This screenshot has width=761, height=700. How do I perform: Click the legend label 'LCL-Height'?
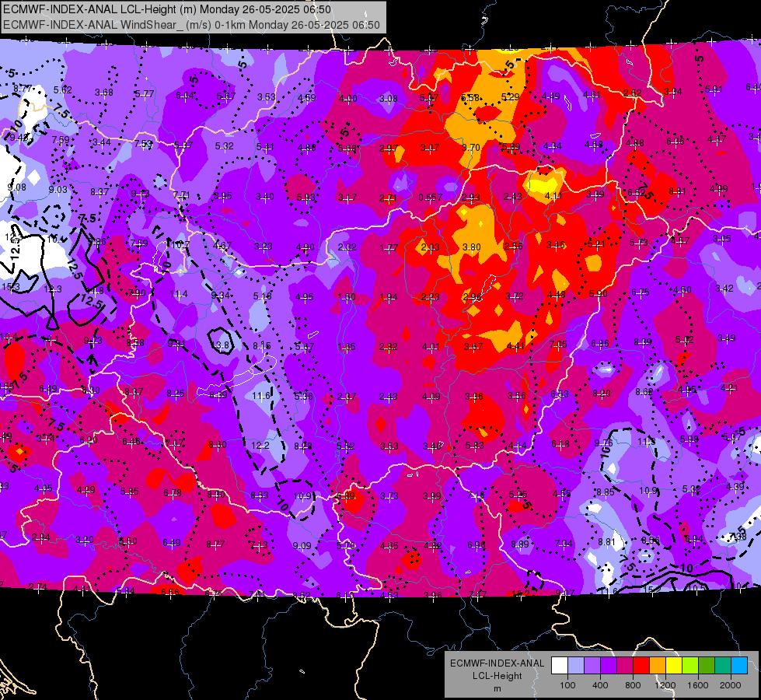tap(497, 676)
